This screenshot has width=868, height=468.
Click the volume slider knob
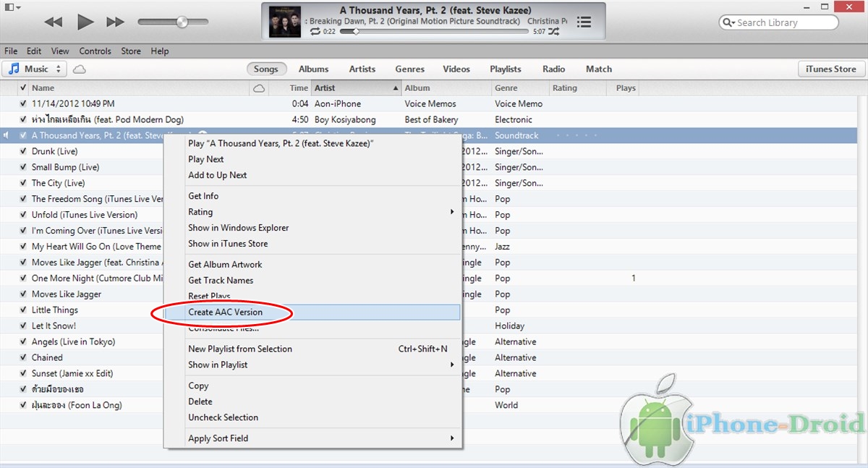pos(182,22)
